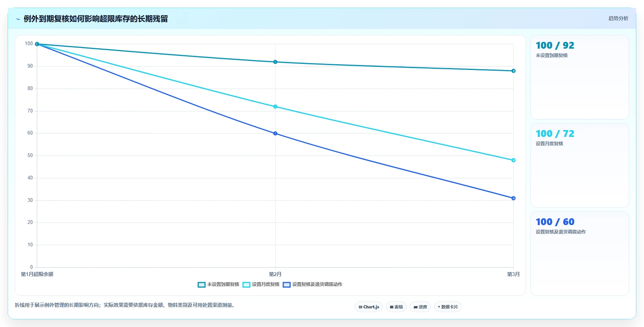Click the 进度 chip
The width and height of the screenshot is (644, 327).
click(420, 307)
